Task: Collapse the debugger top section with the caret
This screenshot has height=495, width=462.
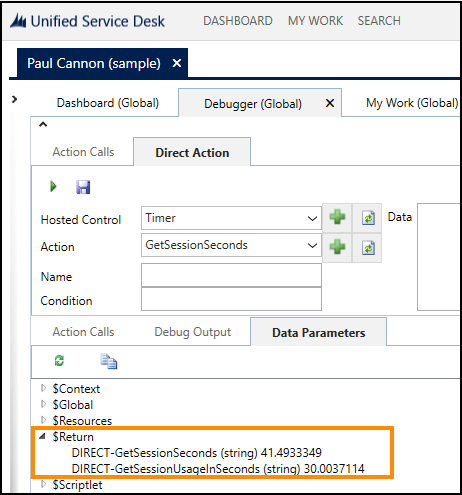Action: pyautogui.click(x=43, y=125)
